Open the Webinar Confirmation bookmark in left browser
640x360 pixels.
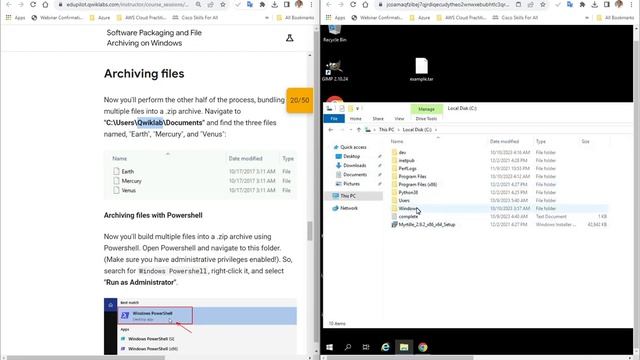(57, 18)
